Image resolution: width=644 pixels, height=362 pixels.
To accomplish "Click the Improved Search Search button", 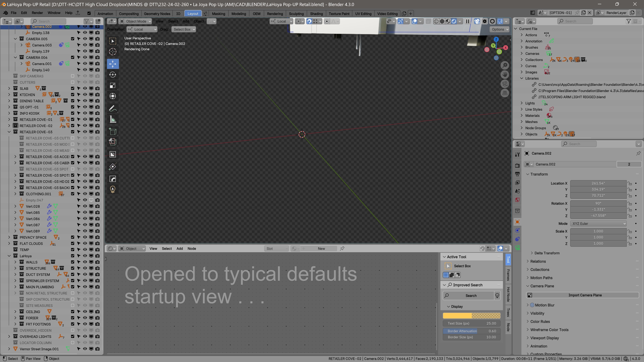I will click(468, 295).
